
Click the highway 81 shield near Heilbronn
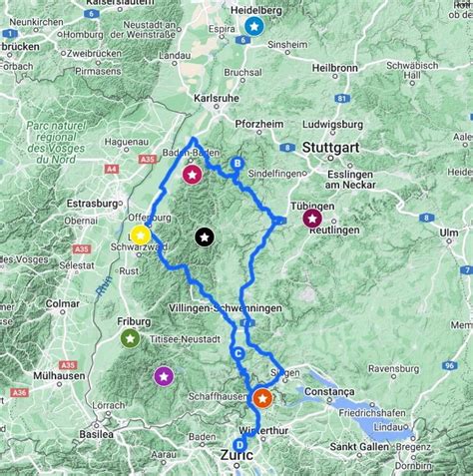pos(341,99)
